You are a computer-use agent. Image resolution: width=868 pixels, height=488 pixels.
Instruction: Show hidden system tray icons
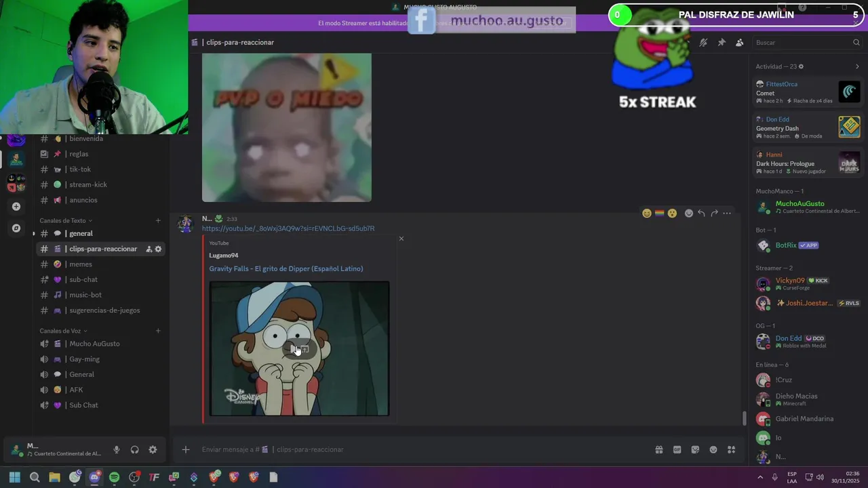pyautogui.click(x=759, y=477)
